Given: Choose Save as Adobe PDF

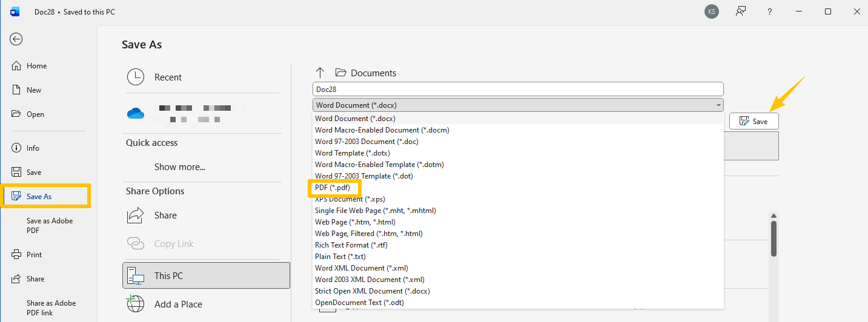Looking at the screenshot, I should (x=50, y=225).
